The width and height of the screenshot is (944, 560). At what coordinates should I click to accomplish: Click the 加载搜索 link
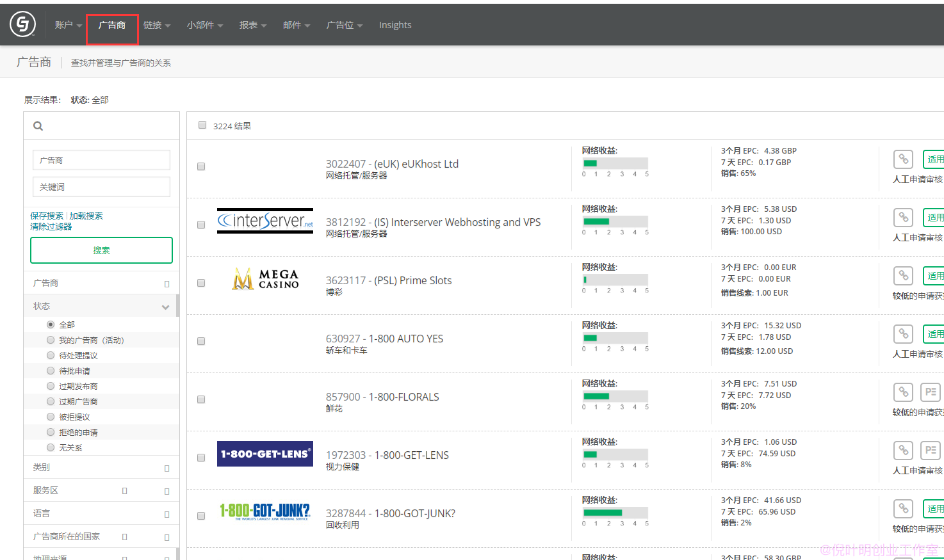point(86,216)
